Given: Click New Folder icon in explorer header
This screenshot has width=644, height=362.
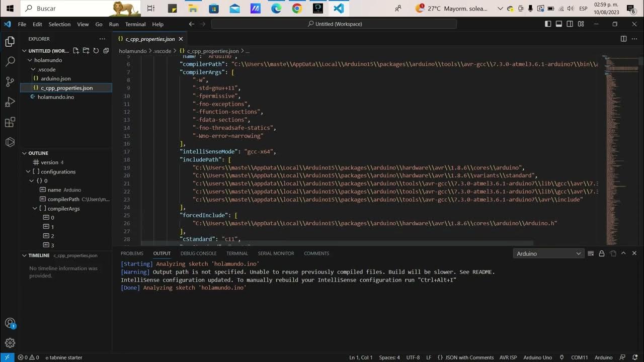Looking at the screenshot, I should (86, 51).
